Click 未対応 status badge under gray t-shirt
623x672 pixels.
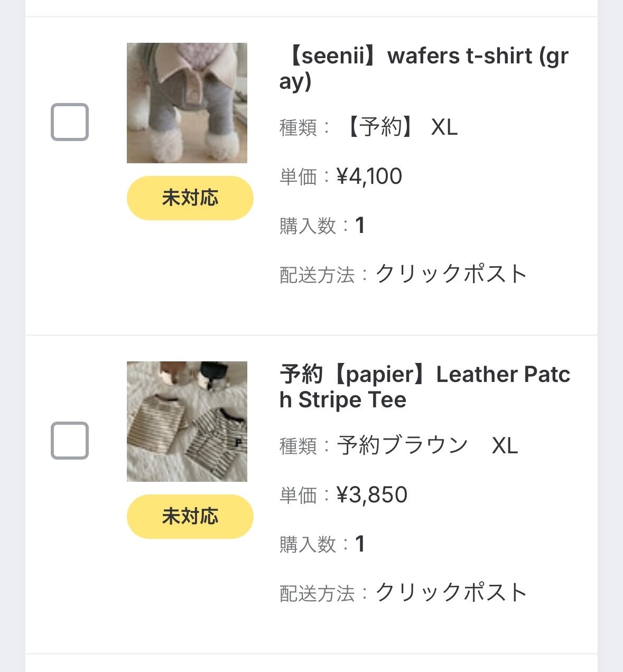pos(190,198)
